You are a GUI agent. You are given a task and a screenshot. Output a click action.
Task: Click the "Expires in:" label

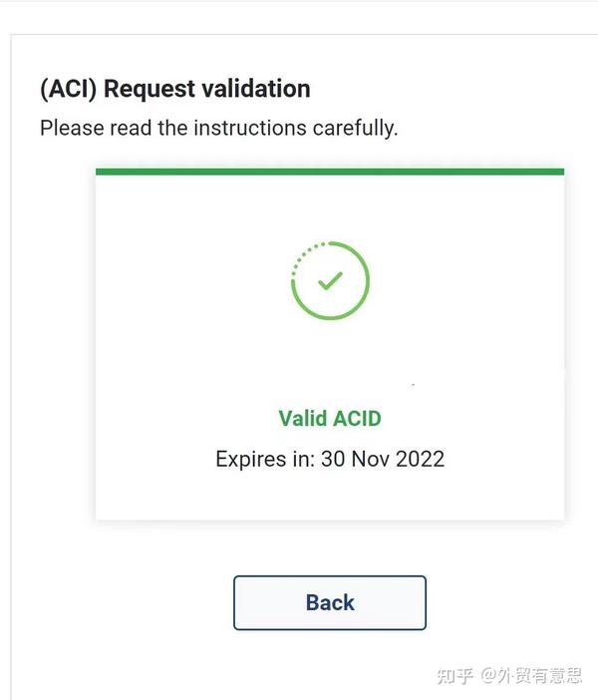[x=265, y=460]
